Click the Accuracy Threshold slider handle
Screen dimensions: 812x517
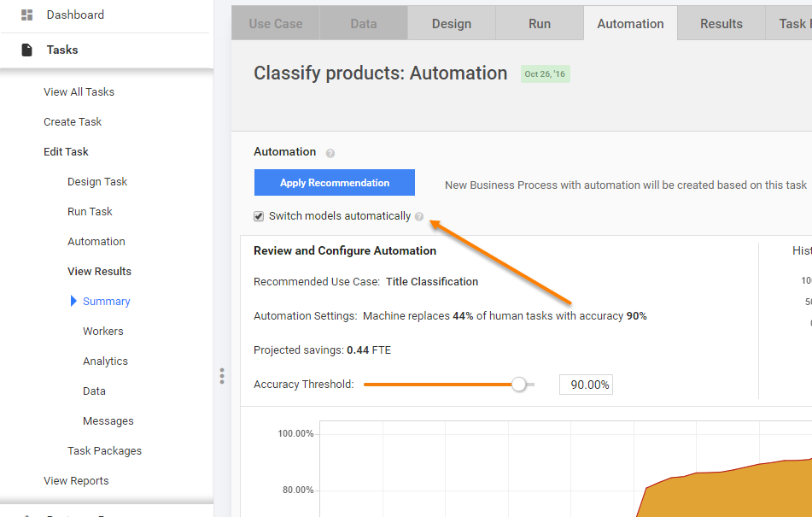pyautogui.click(x=518, y=385)
